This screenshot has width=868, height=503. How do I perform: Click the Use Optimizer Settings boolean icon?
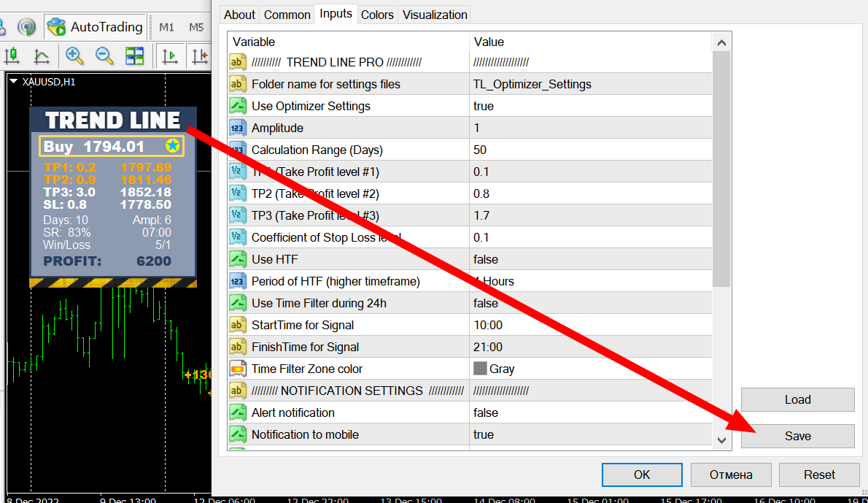[238, 106]
